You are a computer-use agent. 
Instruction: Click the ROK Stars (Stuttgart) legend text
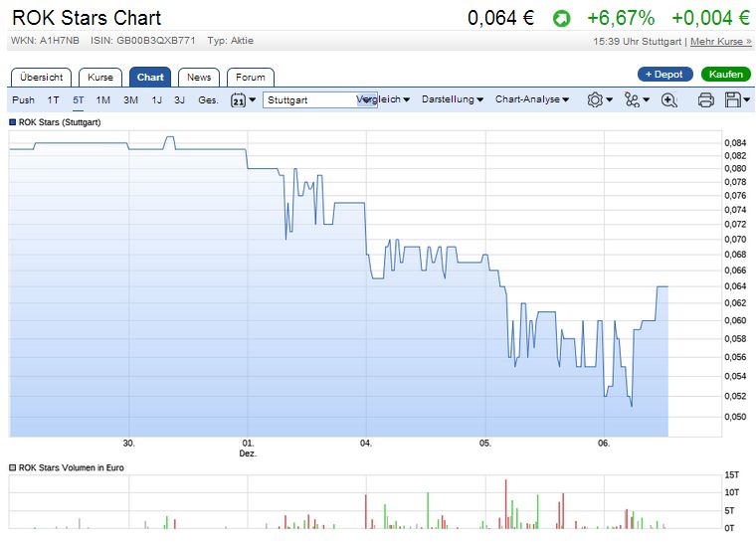coord(60,122)
